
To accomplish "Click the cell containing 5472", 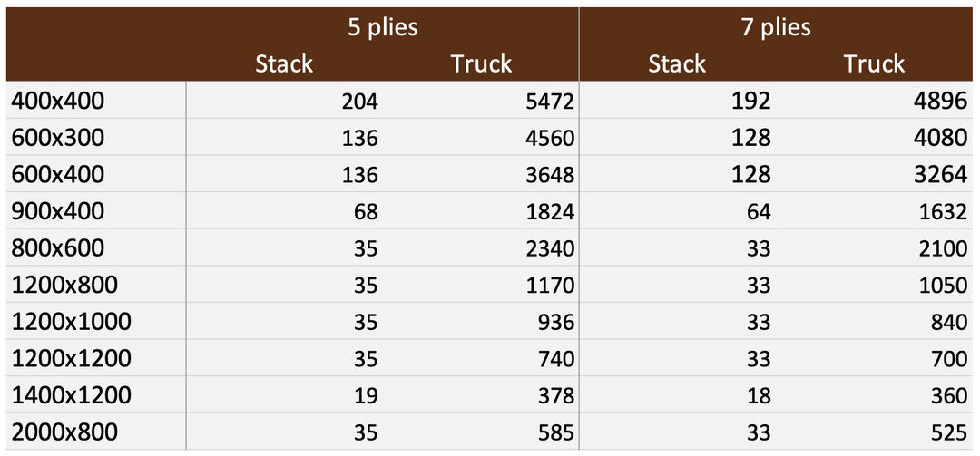I will tap(550, 102).
